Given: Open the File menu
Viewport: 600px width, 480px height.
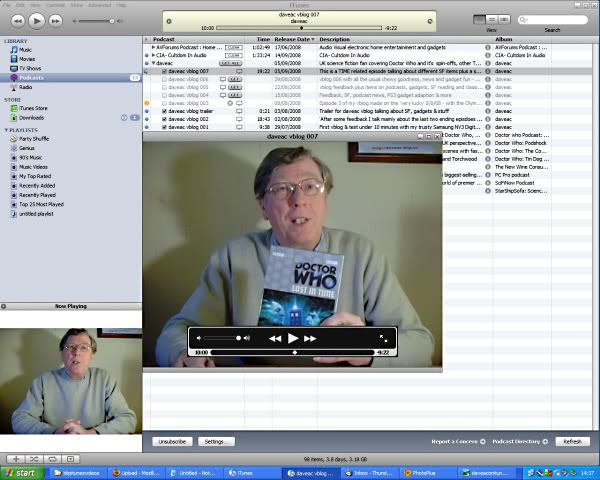Looking at the screenshot, I should tap(7, 5).
